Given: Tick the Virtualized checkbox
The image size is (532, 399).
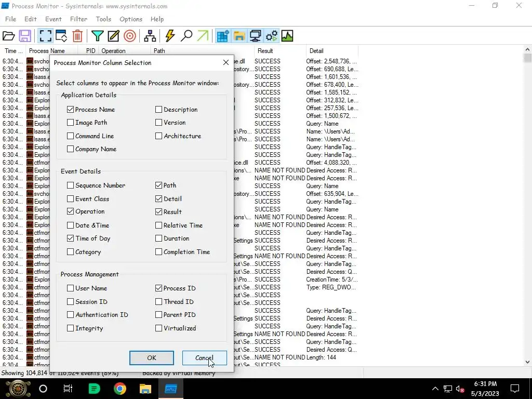Looking at the screenshot, I should coord(158,328).
